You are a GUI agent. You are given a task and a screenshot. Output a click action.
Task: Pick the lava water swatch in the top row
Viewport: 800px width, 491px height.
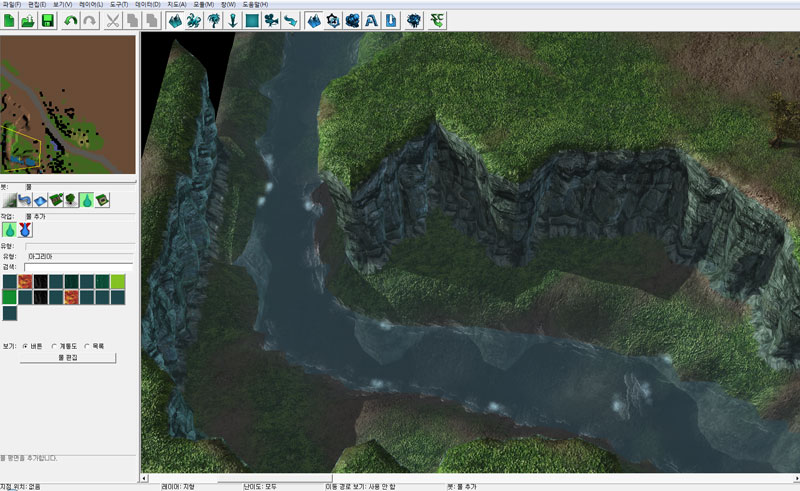[x=25, y=281]
